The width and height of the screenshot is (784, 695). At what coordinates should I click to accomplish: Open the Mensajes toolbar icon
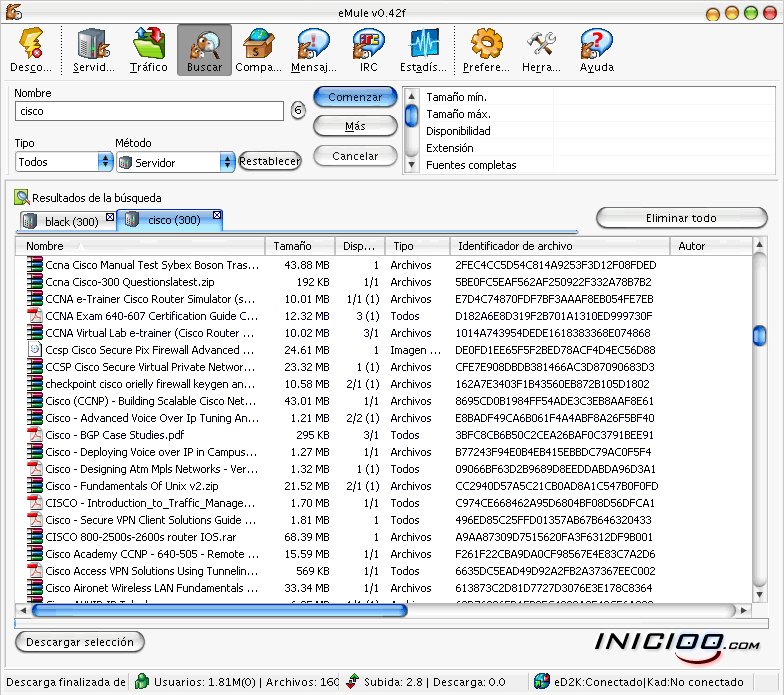(x=314, y=44)
